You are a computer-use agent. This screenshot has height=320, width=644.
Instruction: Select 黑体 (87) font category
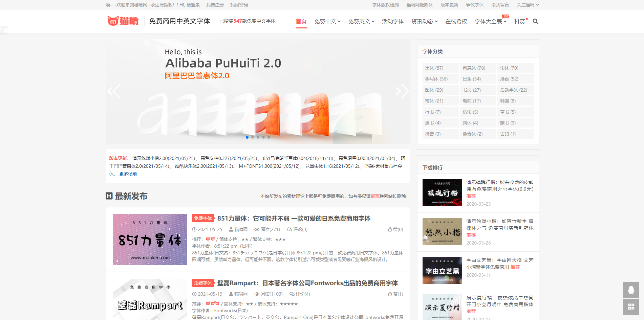(441, 68)
